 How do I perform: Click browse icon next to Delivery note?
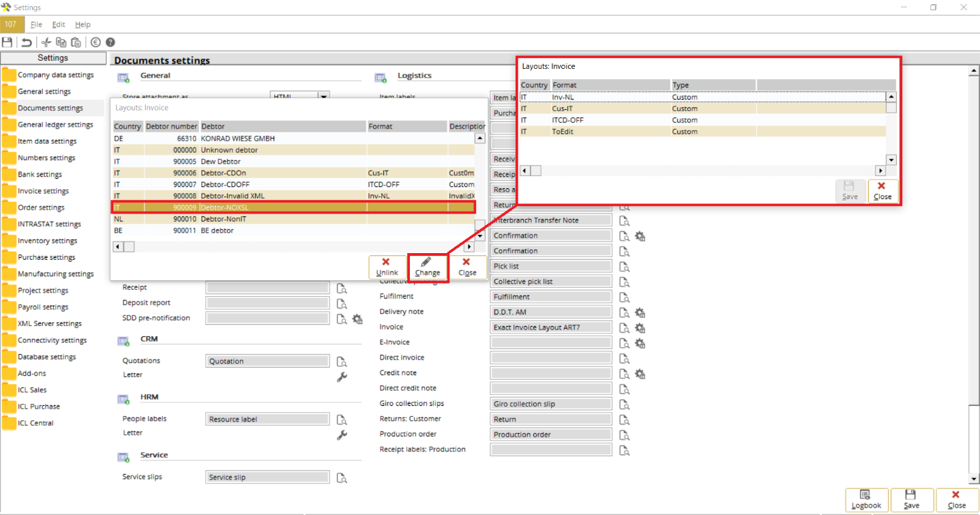(x=625, y=312)
